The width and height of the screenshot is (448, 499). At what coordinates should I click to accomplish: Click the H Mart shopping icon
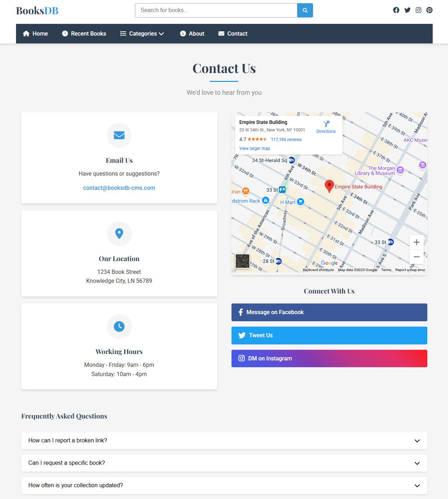(x=301, y=202)
